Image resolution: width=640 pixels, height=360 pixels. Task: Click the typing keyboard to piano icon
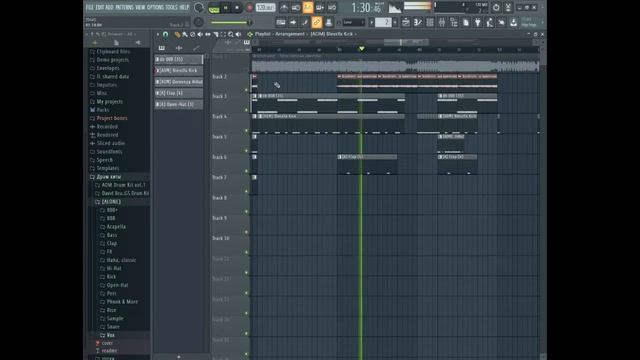pyautogui.click(x=281, y=22)
